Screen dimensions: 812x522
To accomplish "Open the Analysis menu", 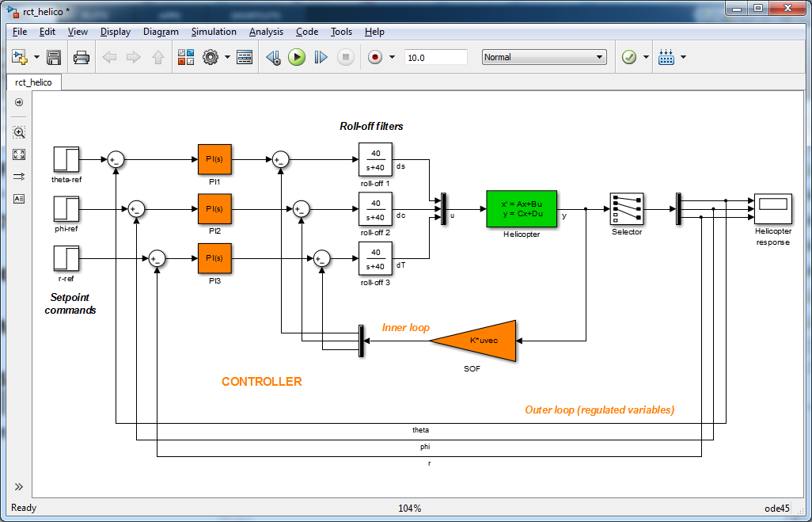I will coord(266,32).
